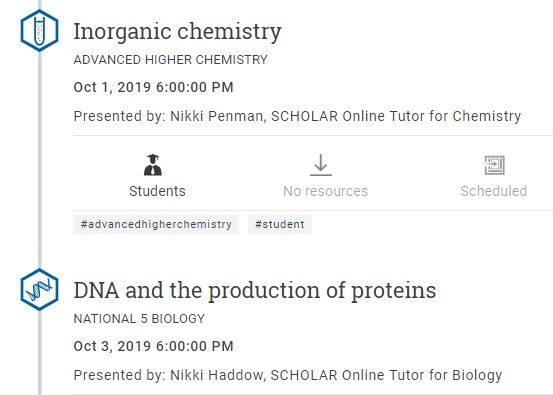Screen dimensions: 553x395
Task: Click the Oct 3, 2019 6:00:00 PM date
Action: click(153, 346)
